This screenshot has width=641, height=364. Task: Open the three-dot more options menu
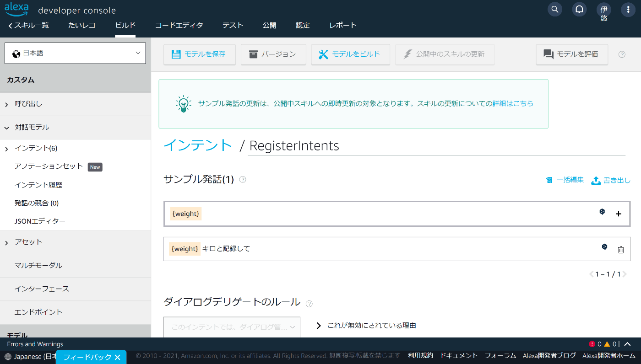point(628,9)
